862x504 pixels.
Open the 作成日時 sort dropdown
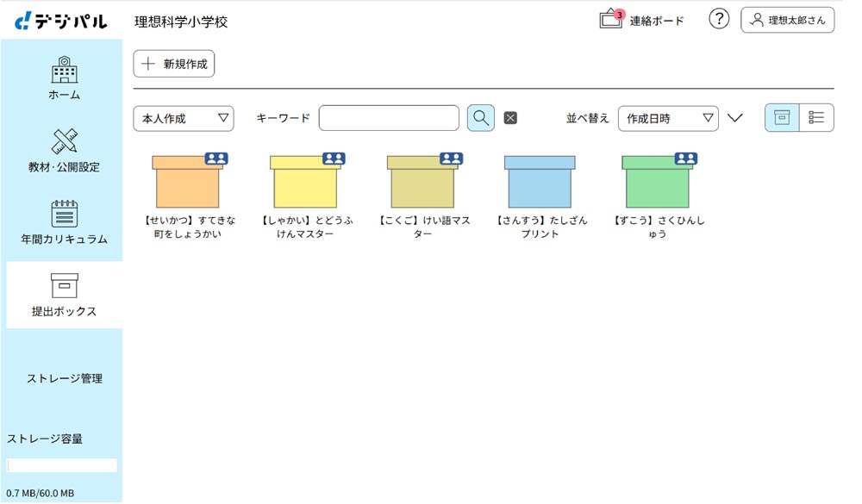(x=668, y=118)
